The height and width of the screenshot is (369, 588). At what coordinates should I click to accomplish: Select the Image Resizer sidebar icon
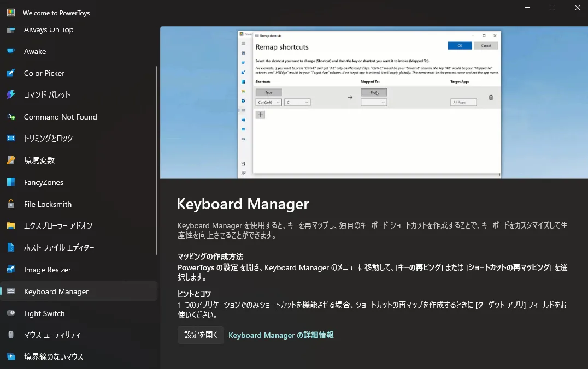click(x=12, y=270)
